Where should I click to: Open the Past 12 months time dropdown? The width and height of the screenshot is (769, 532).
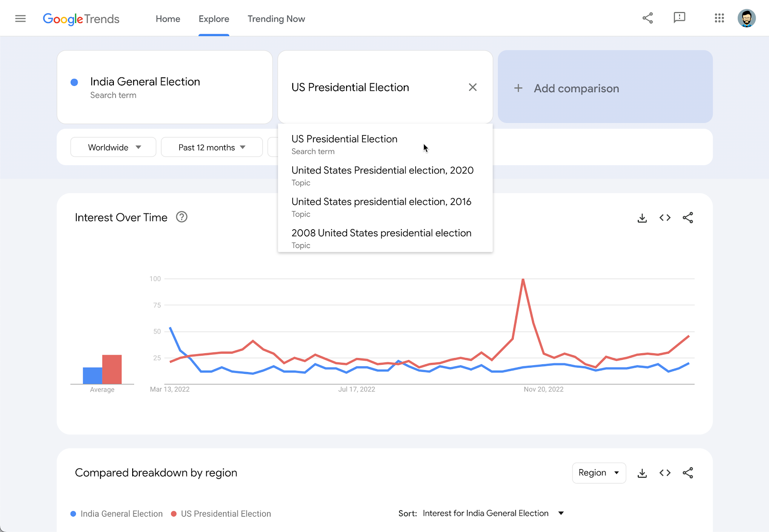[212, 147]
